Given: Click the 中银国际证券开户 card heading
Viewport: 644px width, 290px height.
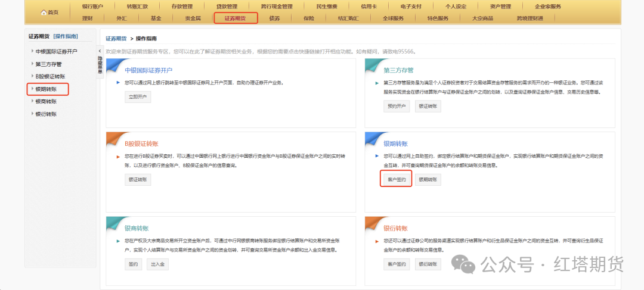Looking at the screenshot, I should click(148, 70).
